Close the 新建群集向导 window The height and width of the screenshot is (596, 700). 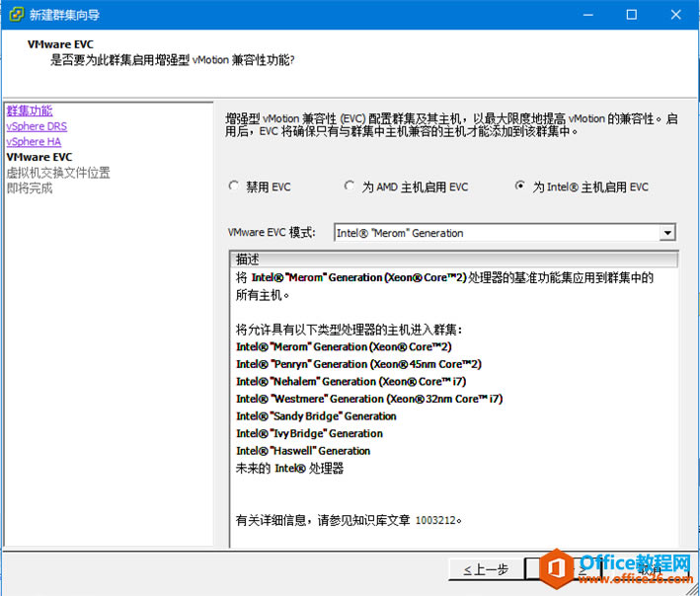point(675,15)
